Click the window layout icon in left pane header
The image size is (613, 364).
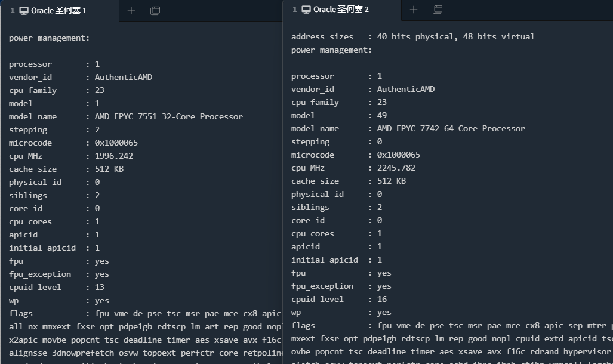[x=155, y=11]
